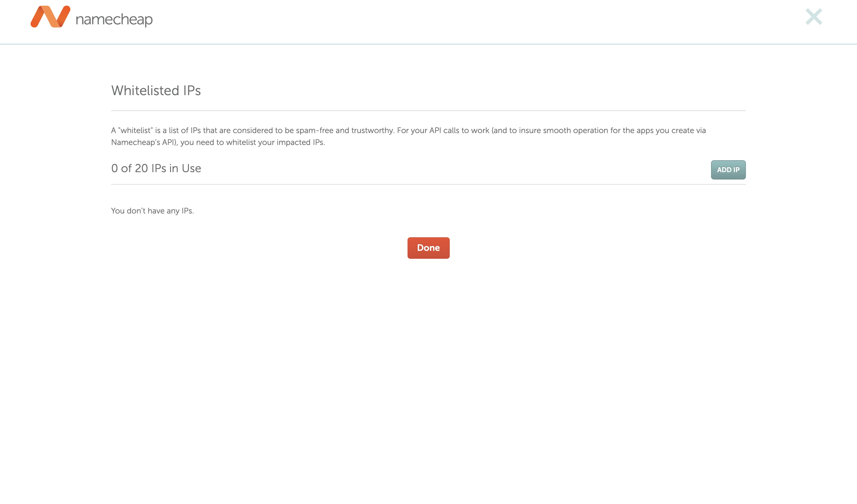Click the close X in top right

[814, 17]
